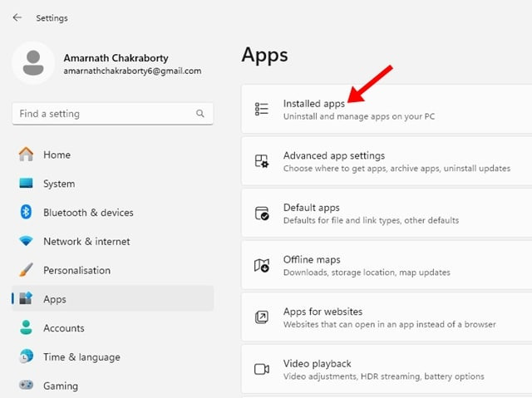
Task: Open Installed apps
Action: point(387,109)
